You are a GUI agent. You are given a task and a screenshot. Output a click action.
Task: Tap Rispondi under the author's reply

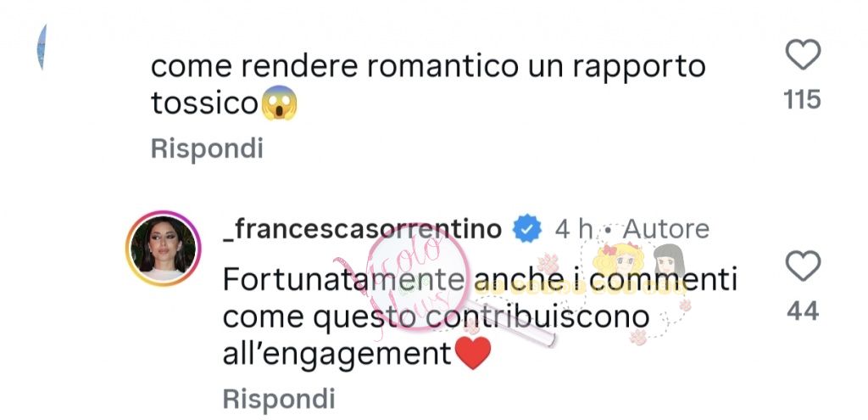click(x=279, y=399)
